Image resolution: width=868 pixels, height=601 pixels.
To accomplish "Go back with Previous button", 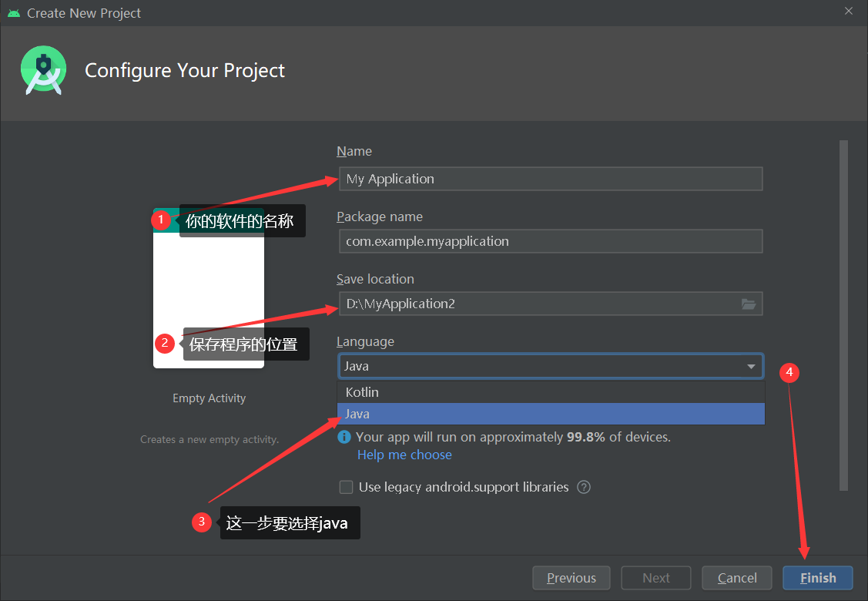I will (571, 578).
